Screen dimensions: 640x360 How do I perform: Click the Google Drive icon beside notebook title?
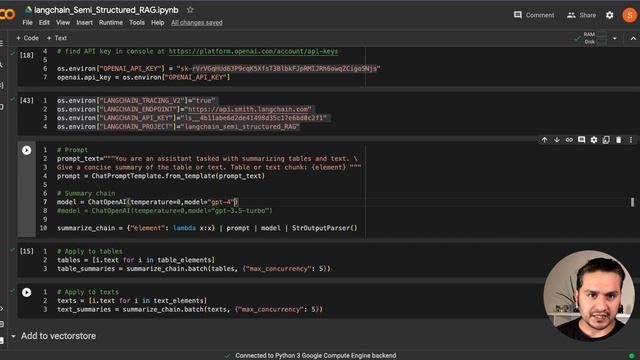[28, 9]
